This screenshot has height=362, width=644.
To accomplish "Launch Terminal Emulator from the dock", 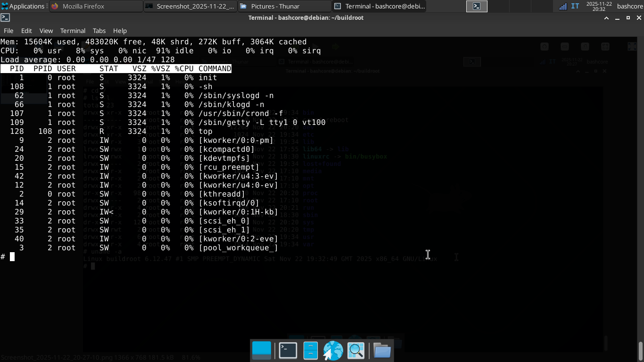I will coord(288,351).
